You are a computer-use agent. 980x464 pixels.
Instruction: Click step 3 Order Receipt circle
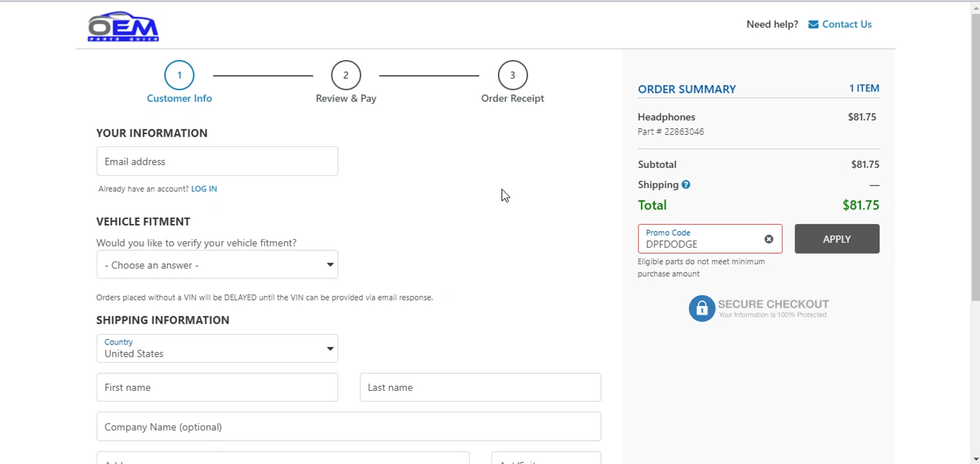tap(513, 75)
